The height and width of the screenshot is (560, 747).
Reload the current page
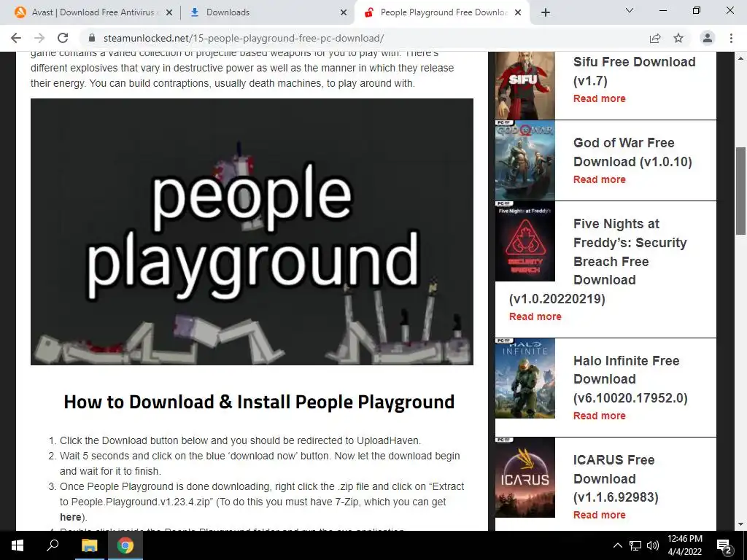coord(63,38)
